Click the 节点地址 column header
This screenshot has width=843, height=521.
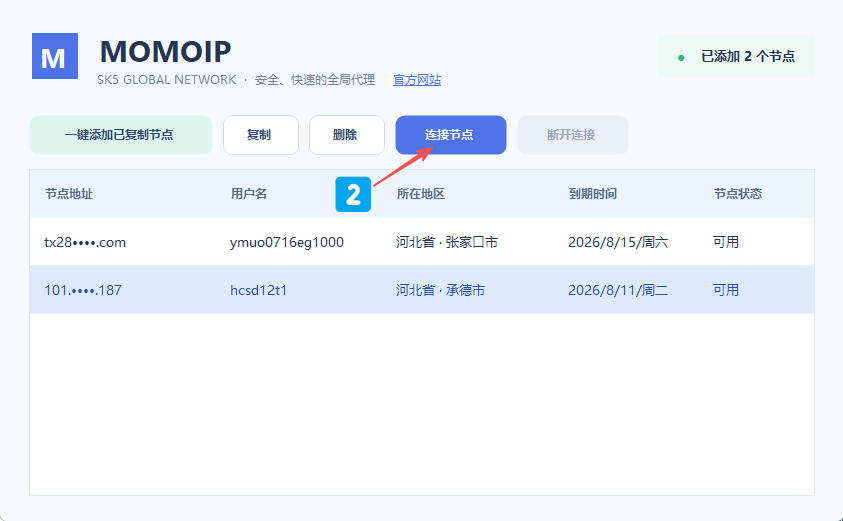tap(69, 194)
